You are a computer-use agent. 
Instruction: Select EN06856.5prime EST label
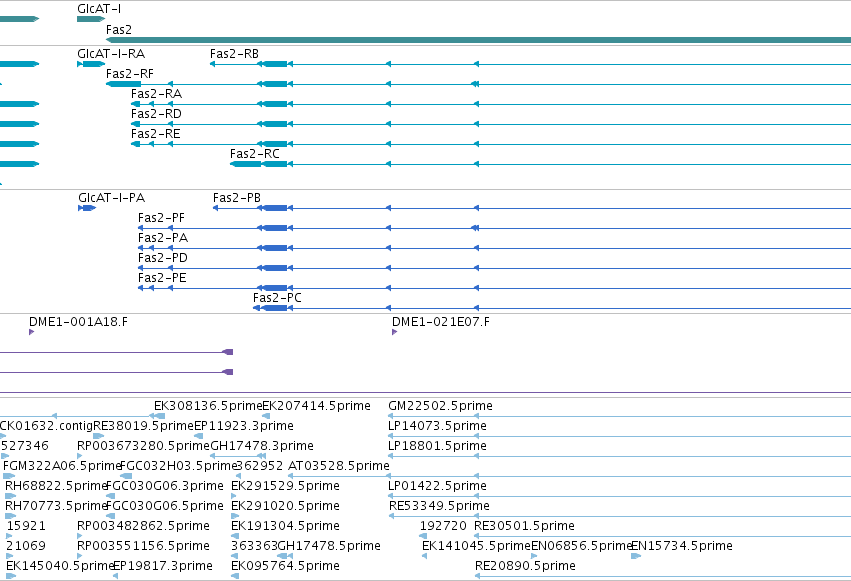581,546
